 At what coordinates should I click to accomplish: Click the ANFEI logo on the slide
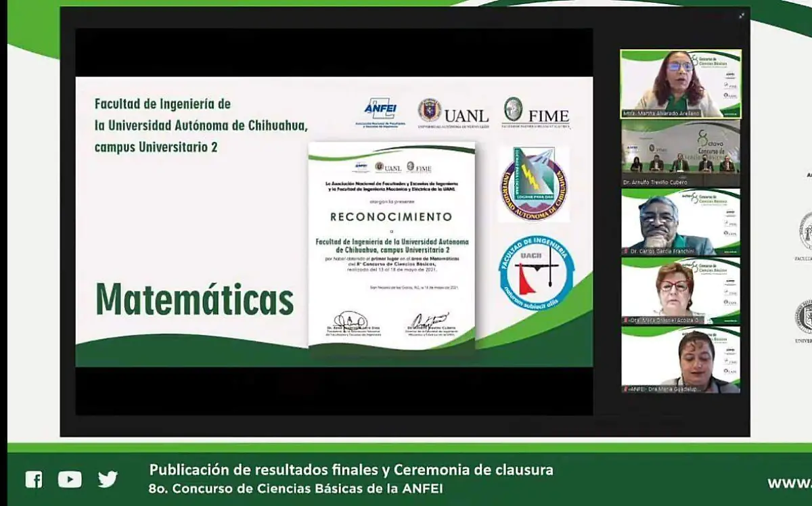[x=380, y=112]
